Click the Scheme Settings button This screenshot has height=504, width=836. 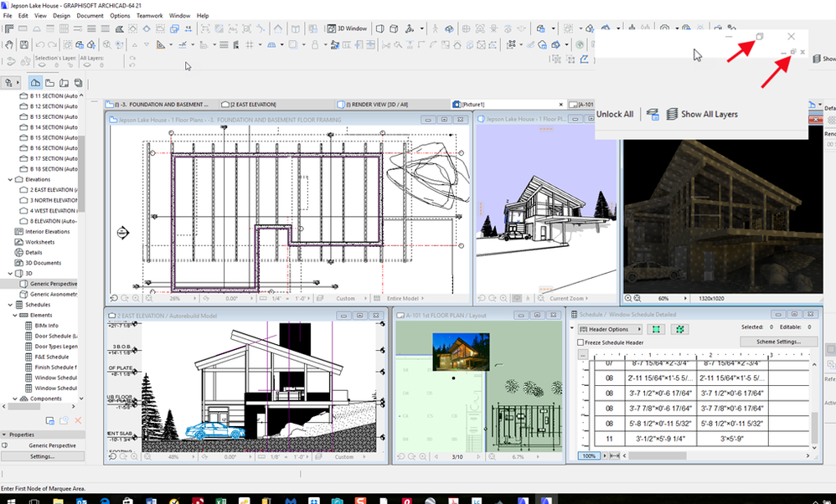pyautogui.click(x=778, y=342)
